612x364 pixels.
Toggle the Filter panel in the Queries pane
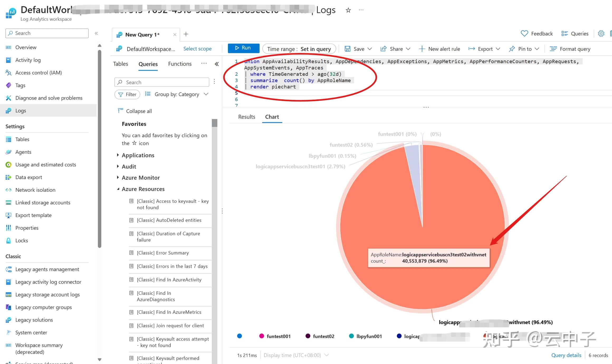(x=127, y=94)
